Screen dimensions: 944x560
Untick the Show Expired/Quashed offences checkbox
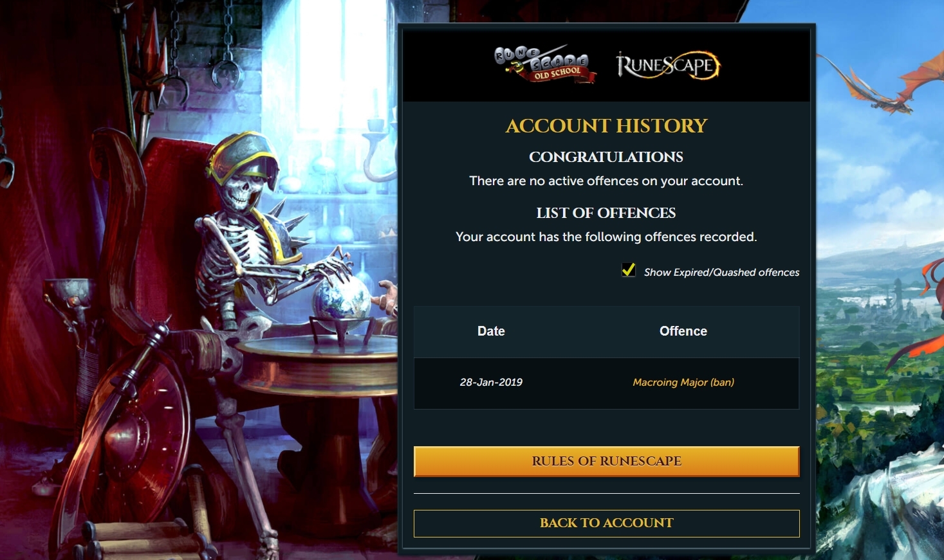[629, 270]
